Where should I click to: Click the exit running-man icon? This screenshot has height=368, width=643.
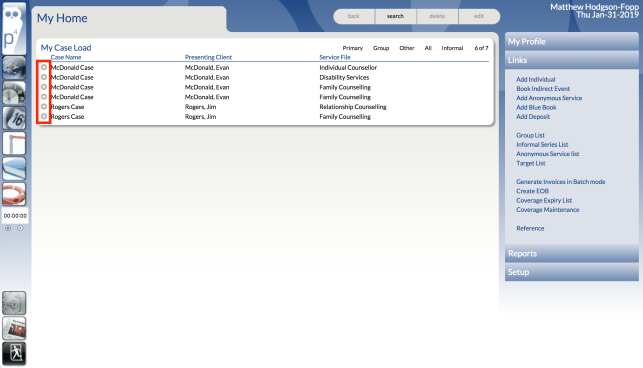click(x=14, y=353)
